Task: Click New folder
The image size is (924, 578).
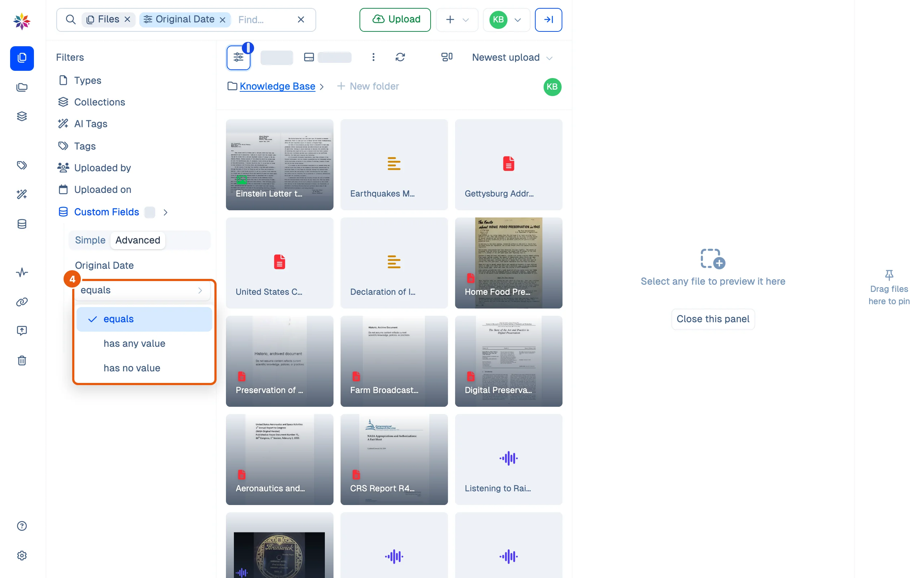Action: tap(368, 86)
